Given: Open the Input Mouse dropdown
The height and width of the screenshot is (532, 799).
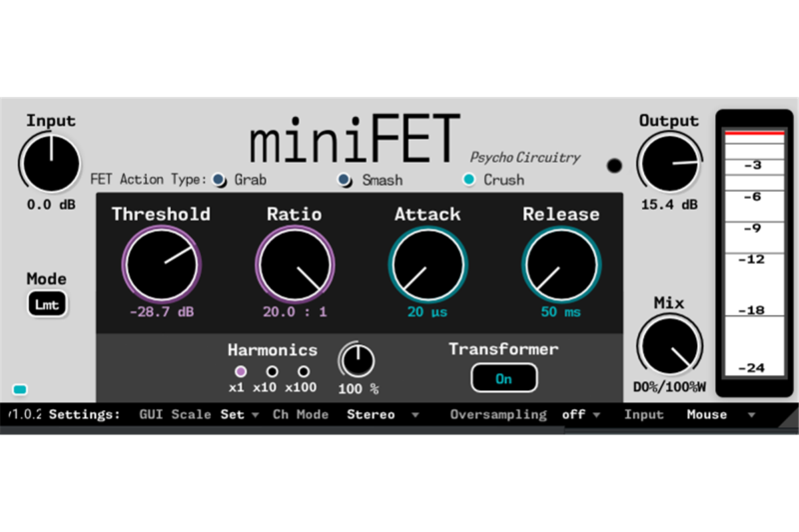Looking at the screenshot, I should [717, 414].
